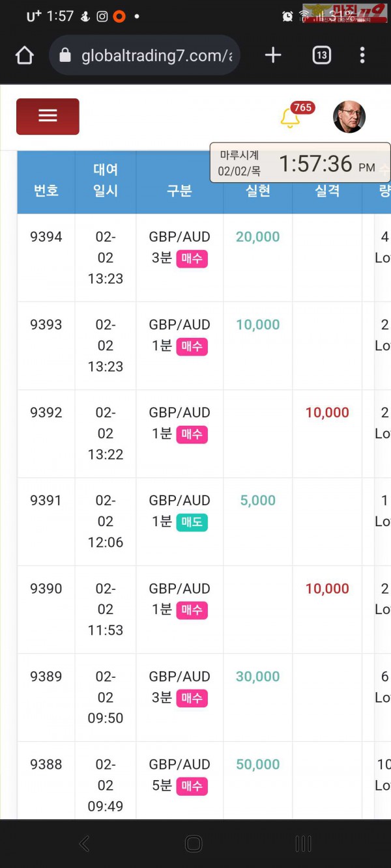Open Android recent apps view
Viewport: 391px width, 868px height.
(303, 844)
